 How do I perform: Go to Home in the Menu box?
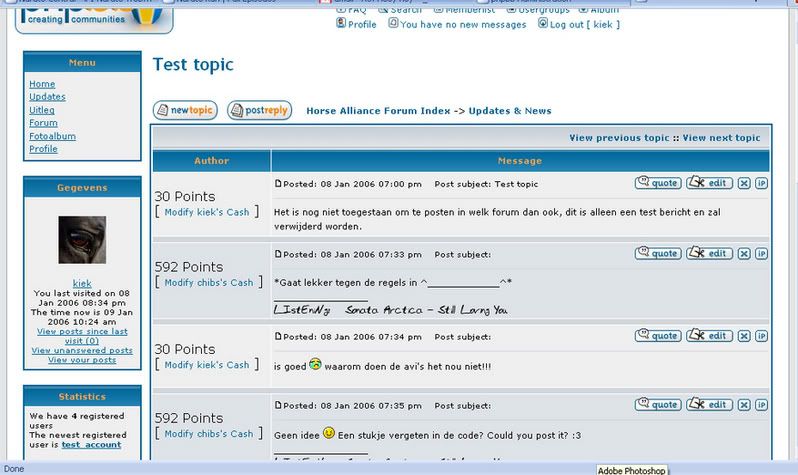click(x=42, y=84)
